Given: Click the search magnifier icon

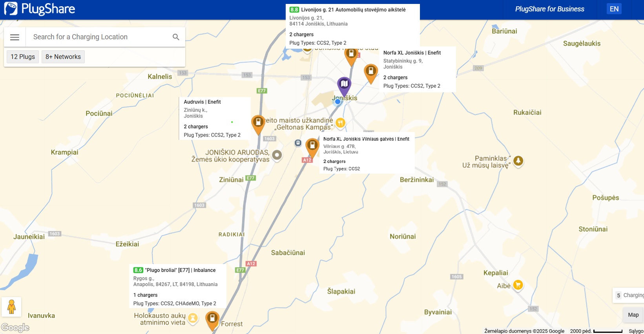Looking at the screenshot, I should point(176,37).
